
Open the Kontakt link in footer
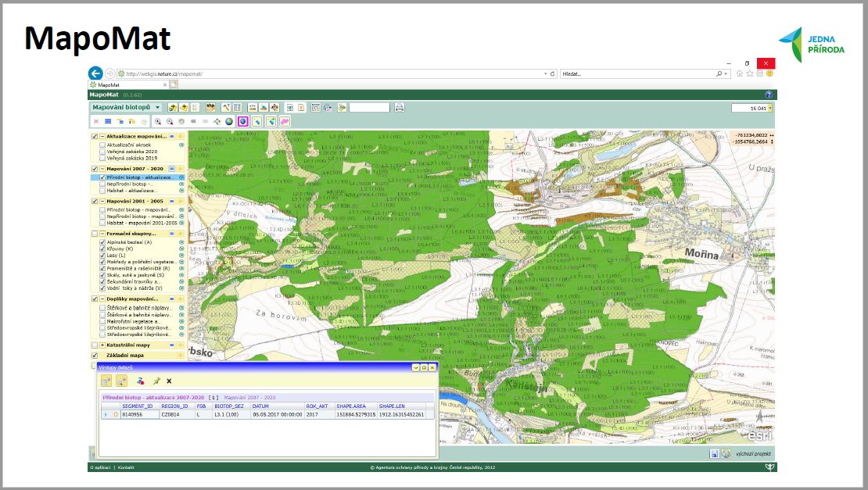coord(126,467)
